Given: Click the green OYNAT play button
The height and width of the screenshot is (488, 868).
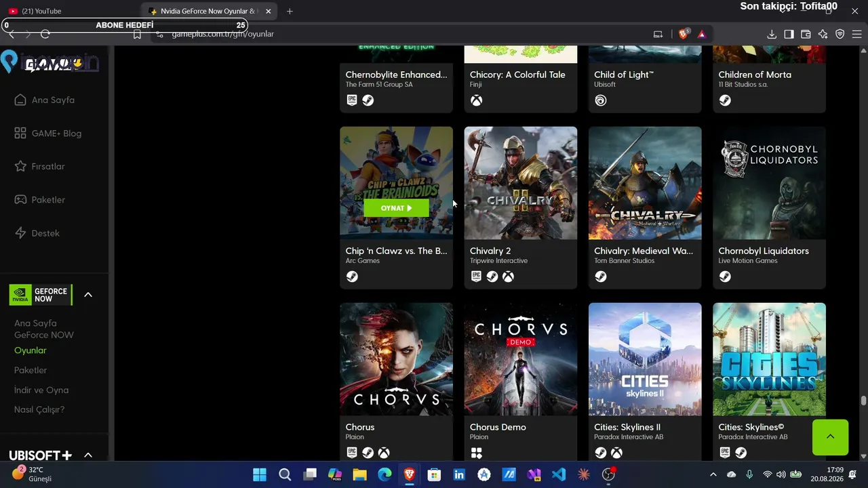Looking at the screenshot, I should [x=396, y=208].
